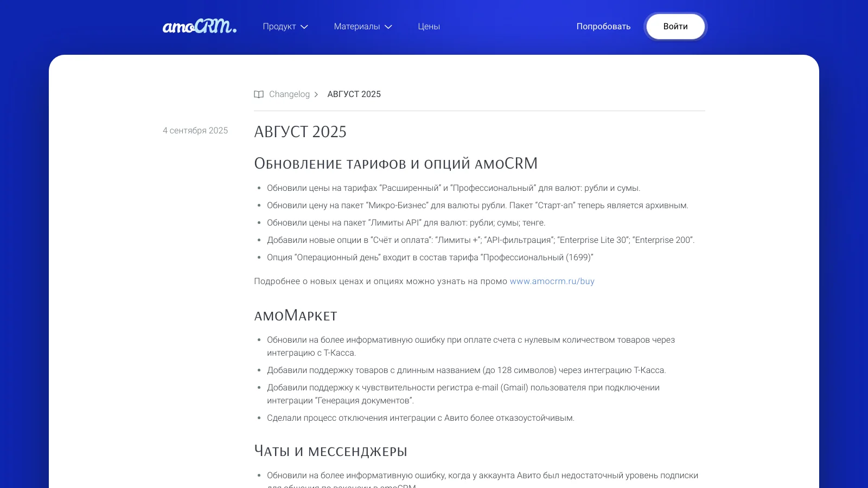The image size is (868, 488).
Task: Click the Попробовать link
Action: click(603, 27)
